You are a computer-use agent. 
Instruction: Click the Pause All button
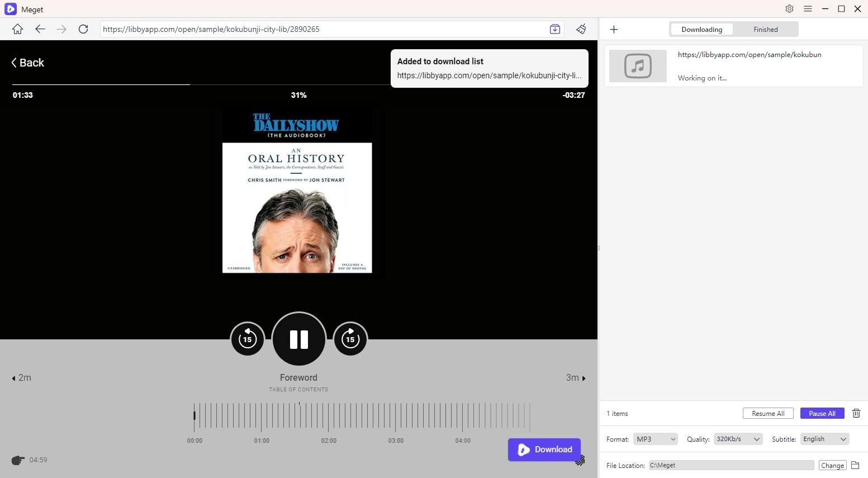pos(822,413)
